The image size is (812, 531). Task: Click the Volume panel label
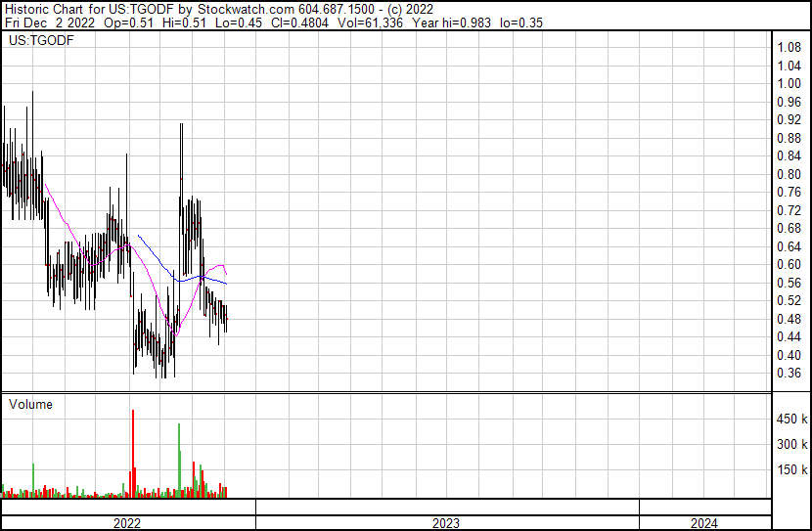tap(30, 404)
